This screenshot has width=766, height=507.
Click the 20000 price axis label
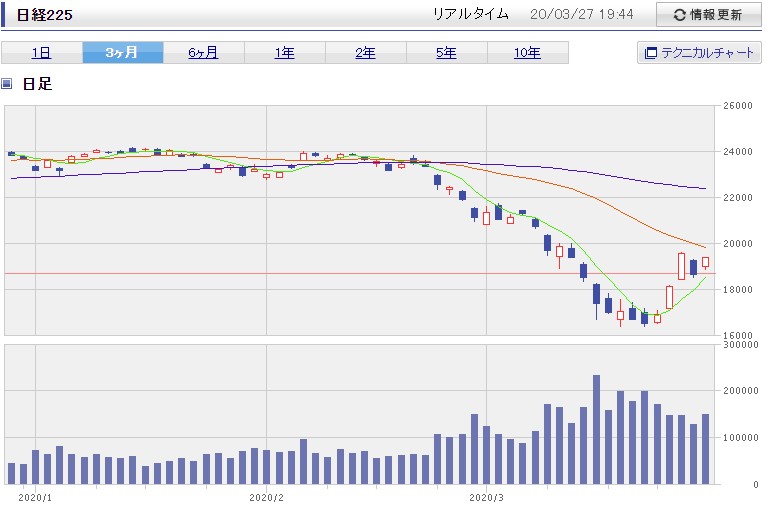click(738, 244)
